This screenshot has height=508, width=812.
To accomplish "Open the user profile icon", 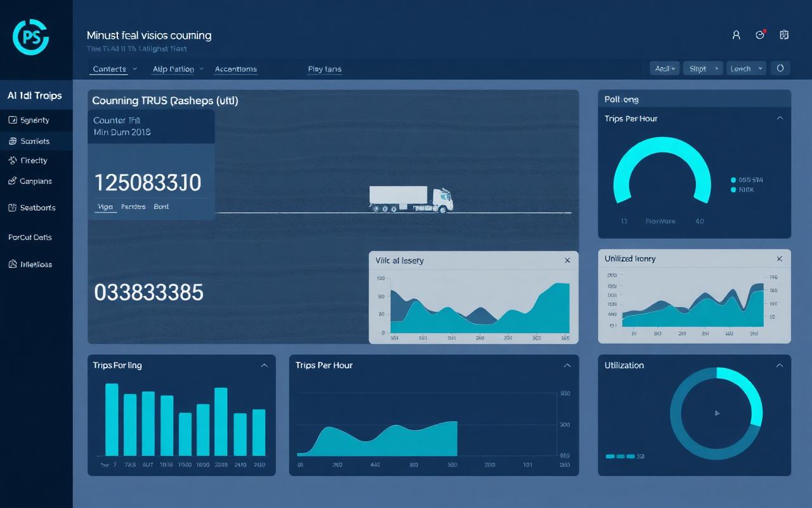I will tap(736, 36).
